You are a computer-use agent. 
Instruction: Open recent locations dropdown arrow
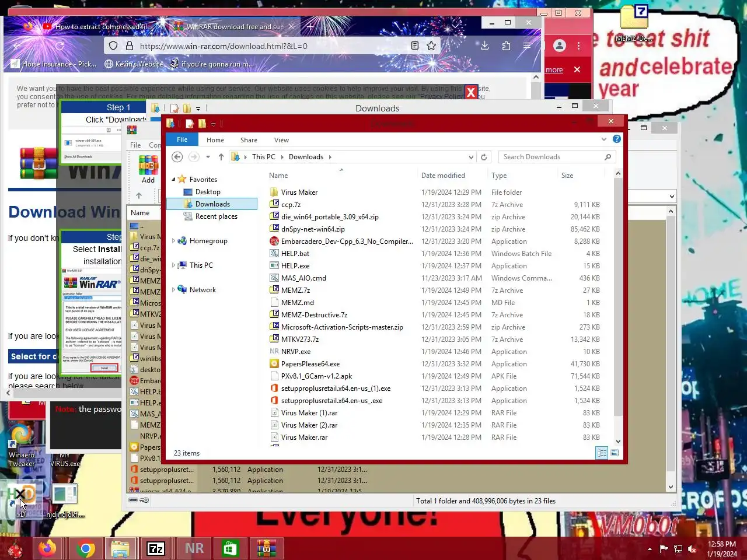coord(208,157)
